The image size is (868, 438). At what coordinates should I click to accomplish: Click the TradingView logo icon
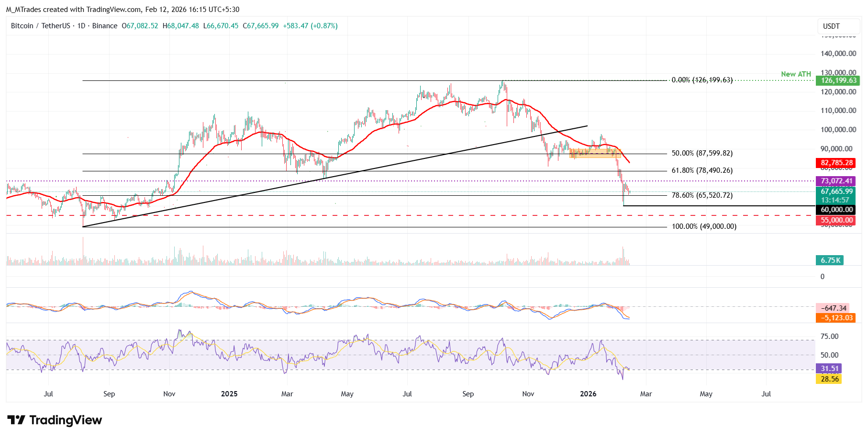[x=16, y=420]
